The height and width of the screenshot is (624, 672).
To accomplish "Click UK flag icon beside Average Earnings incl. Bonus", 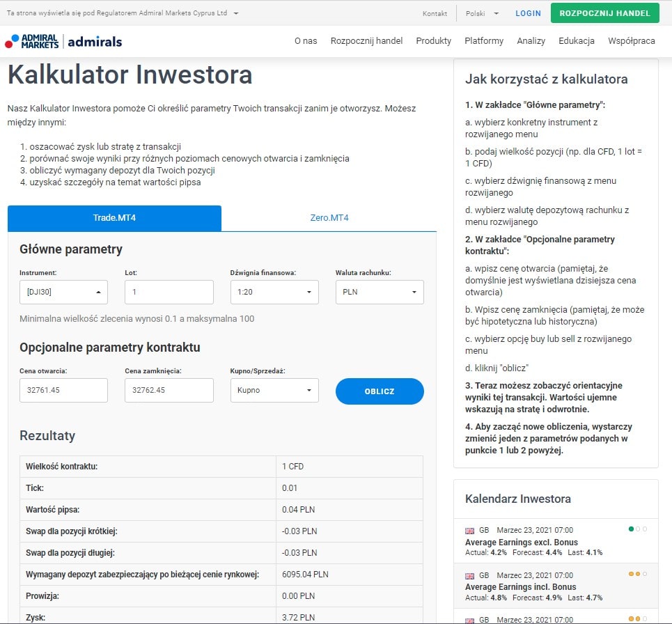I will pos(470,575).
